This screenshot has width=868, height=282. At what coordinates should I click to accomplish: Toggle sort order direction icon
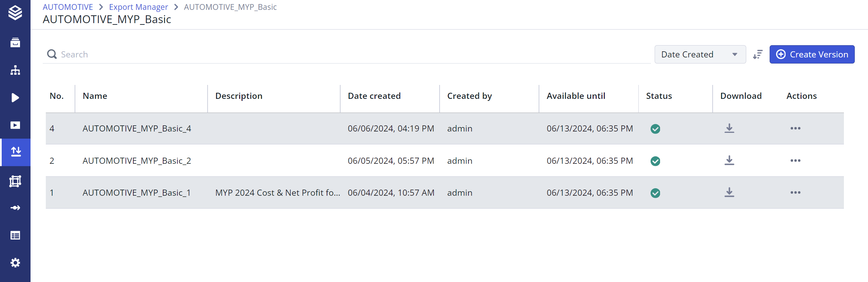tap(757, 55)
